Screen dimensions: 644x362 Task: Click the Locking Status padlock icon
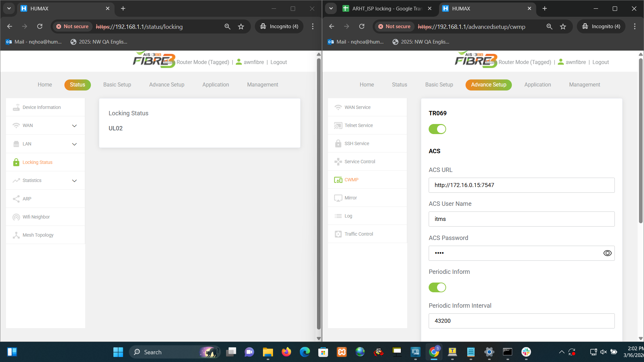[x=16, y=162]
